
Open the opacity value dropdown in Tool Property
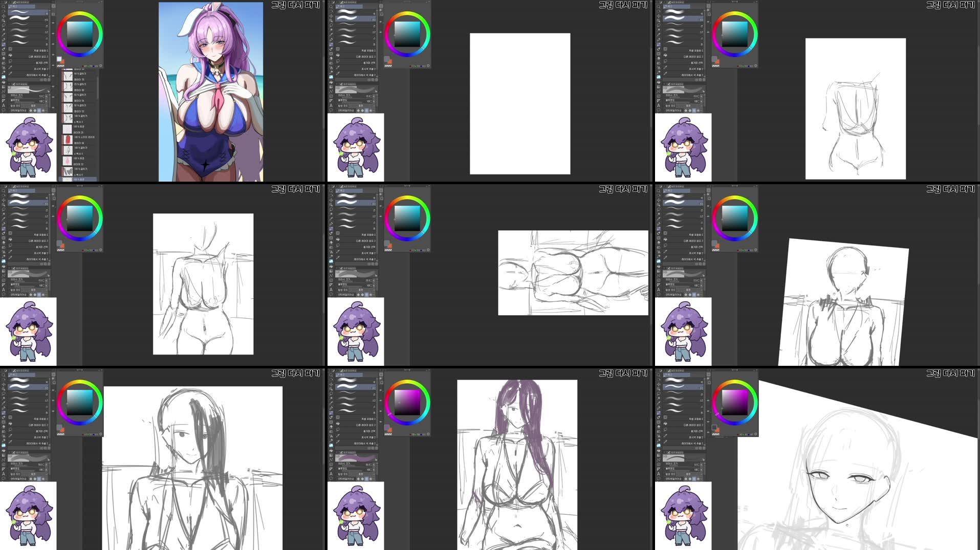point(47,102)
